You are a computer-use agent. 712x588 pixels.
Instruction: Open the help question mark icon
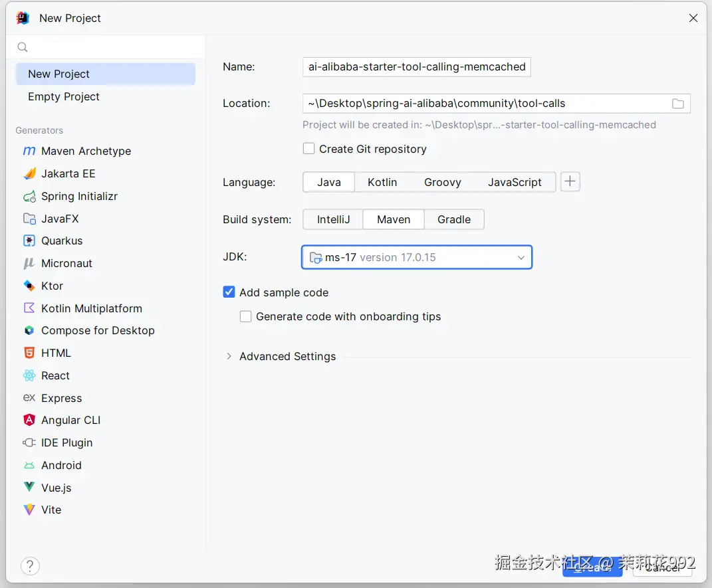30,566
